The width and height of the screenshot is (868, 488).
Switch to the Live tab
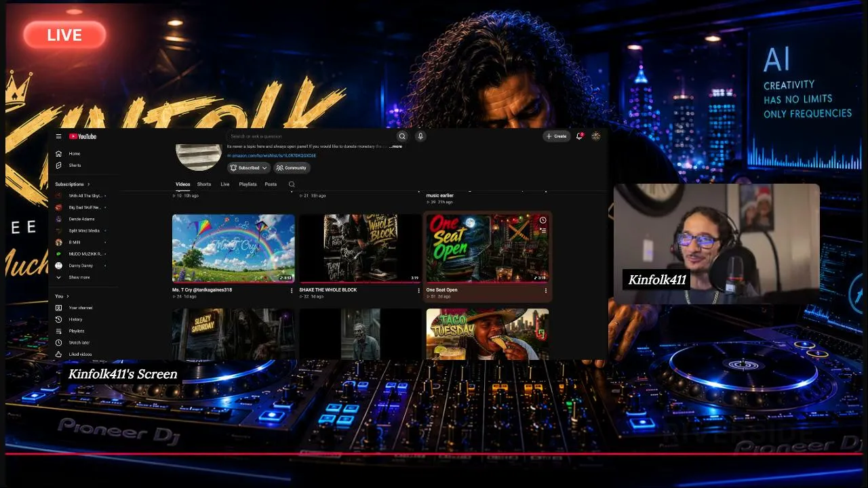coord(225,184)
